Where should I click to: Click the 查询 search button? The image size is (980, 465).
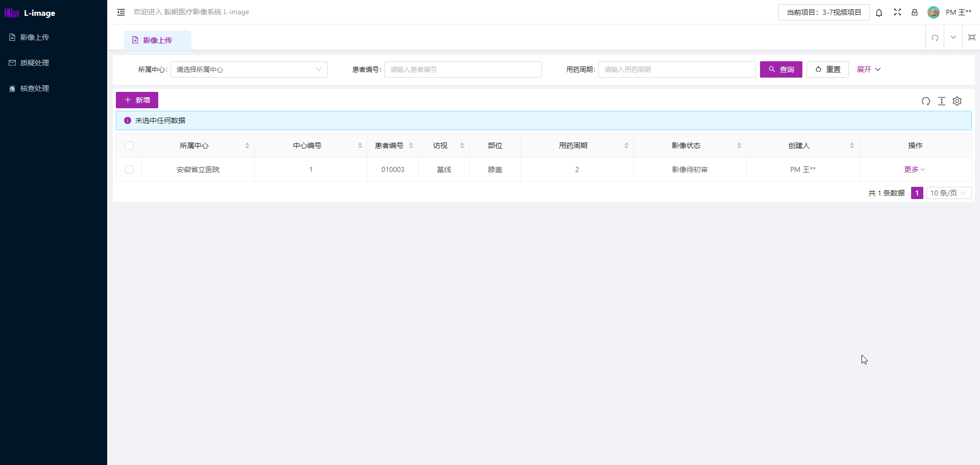(x=780, y=69)
